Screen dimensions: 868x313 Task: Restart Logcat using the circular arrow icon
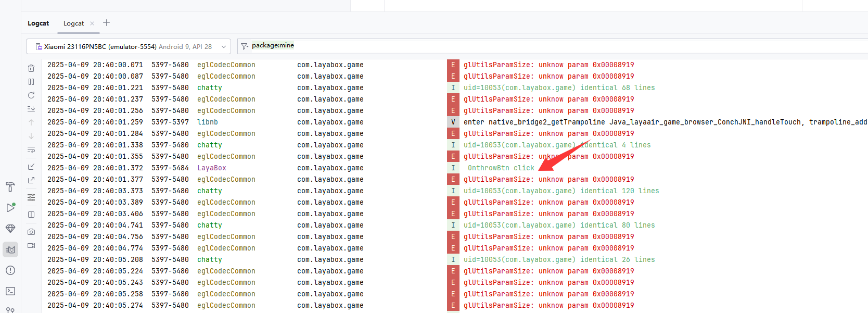[31, 95]
